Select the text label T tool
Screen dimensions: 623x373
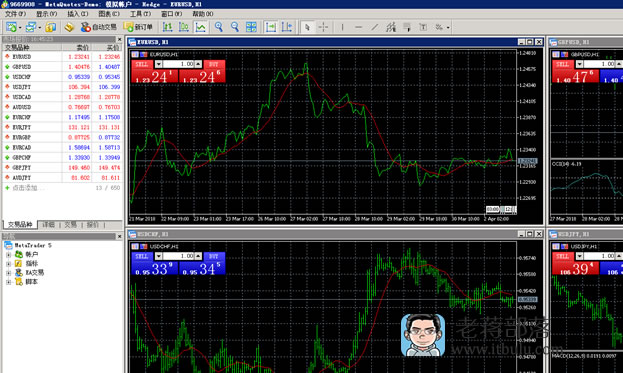[423, 27]
